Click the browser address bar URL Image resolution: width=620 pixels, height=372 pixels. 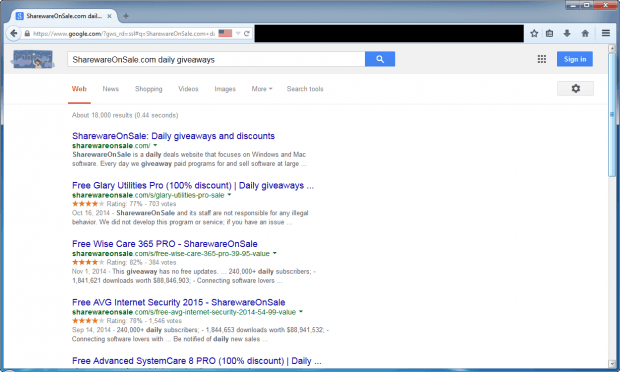(123, 34)
